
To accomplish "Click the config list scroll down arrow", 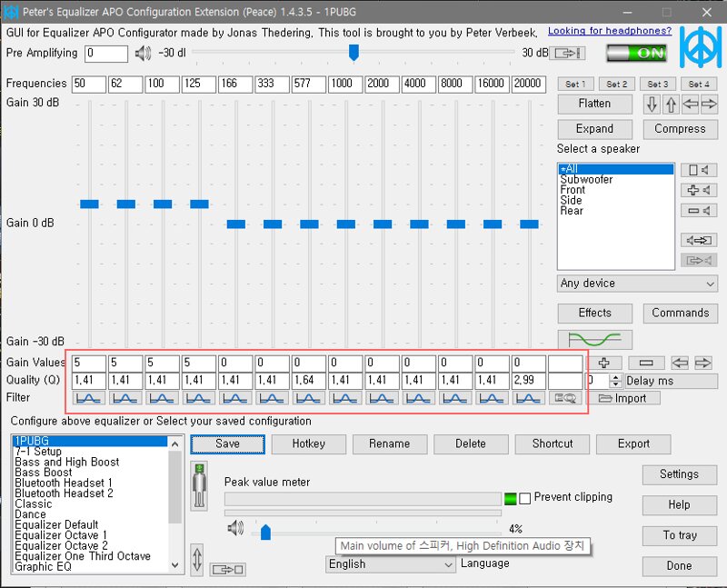I will (174, 565).
